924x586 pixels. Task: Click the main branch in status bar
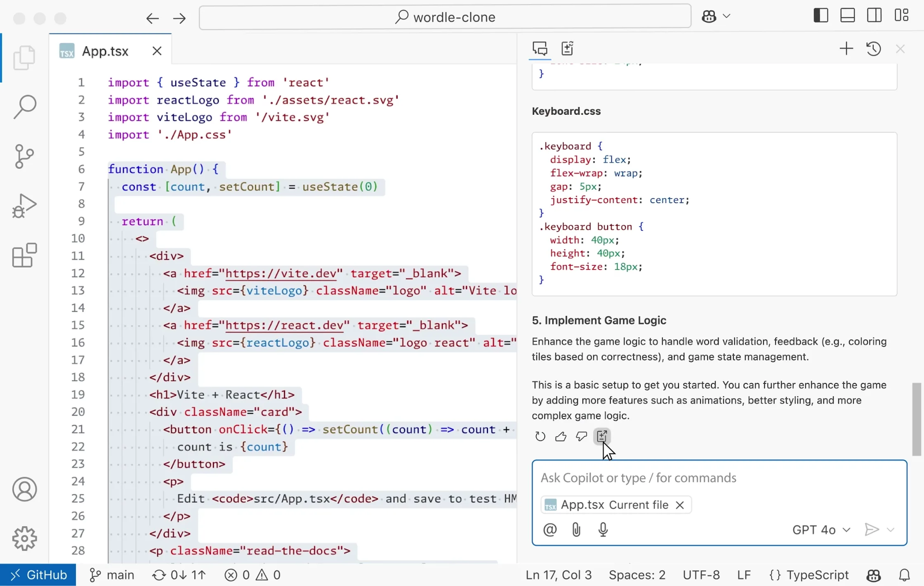click(x=112, y=575)
